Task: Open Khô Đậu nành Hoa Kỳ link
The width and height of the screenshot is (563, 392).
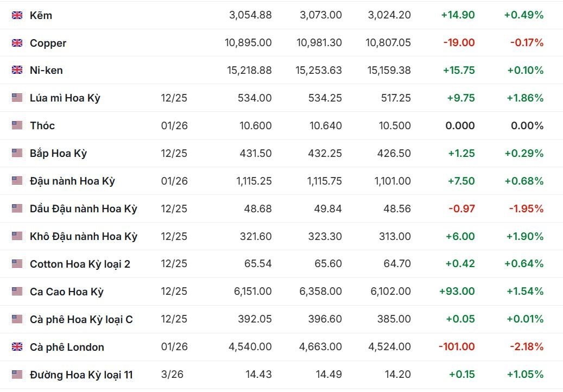Action: tap(84, 236)
